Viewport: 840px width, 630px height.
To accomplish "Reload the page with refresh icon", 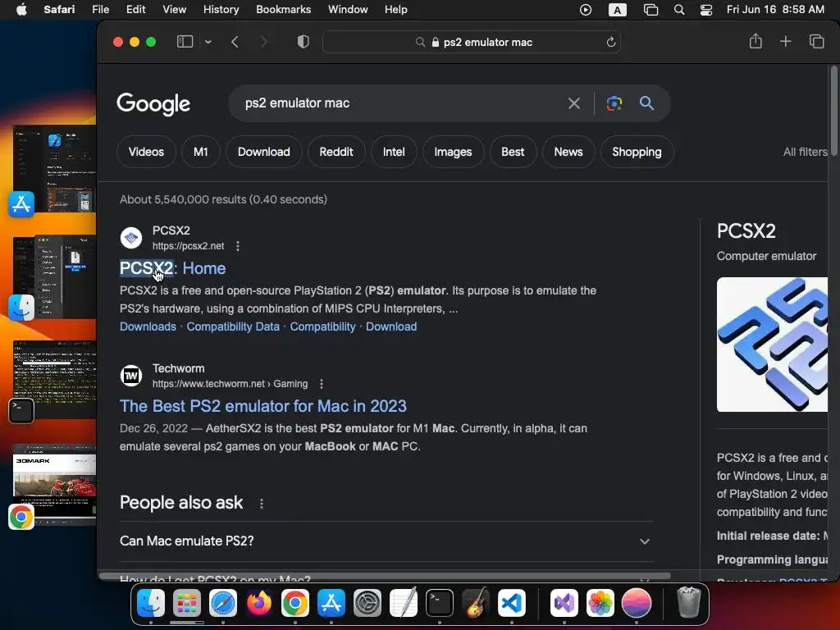I will 610,42.
